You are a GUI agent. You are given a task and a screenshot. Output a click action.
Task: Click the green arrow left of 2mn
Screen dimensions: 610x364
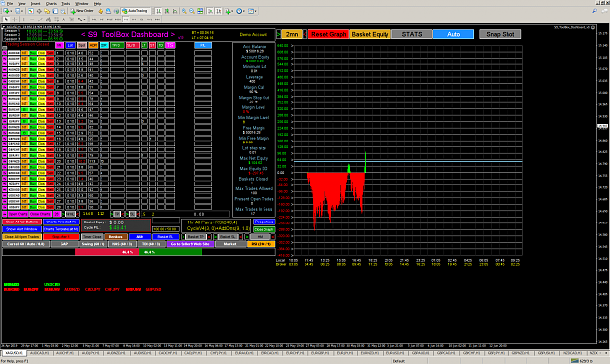pyautogui.click(x=278, y=34)
